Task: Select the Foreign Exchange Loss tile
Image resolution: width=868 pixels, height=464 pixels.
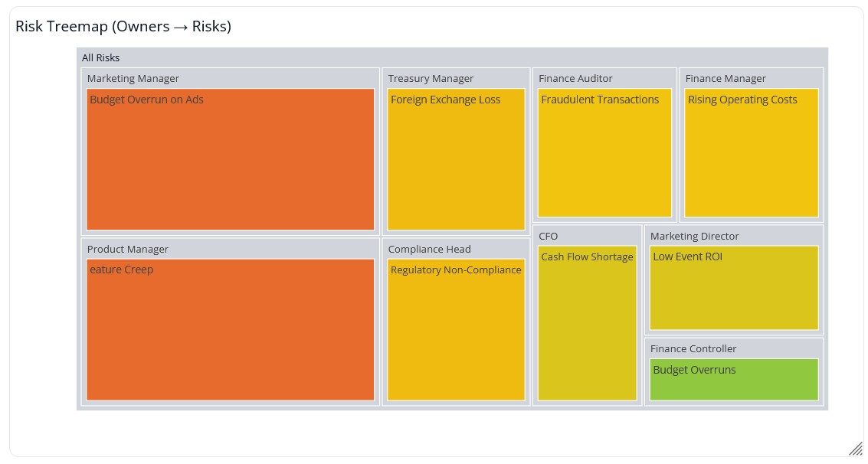Action: [x=456, y=158]
